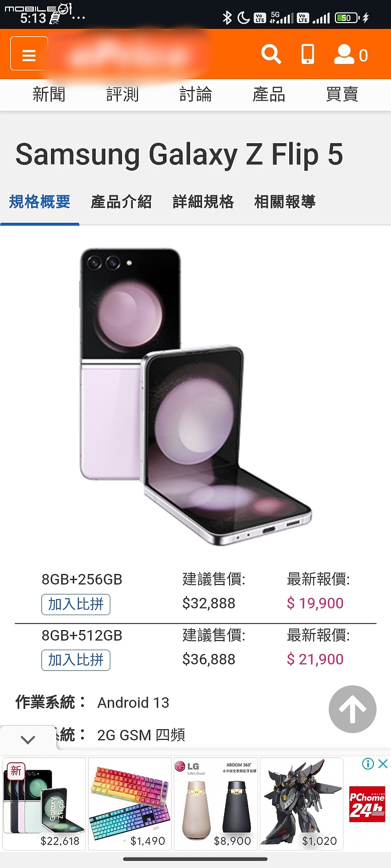Tap the search magnifier icon
The width and height of the screenshot is (391, 868).
point(271,54)
